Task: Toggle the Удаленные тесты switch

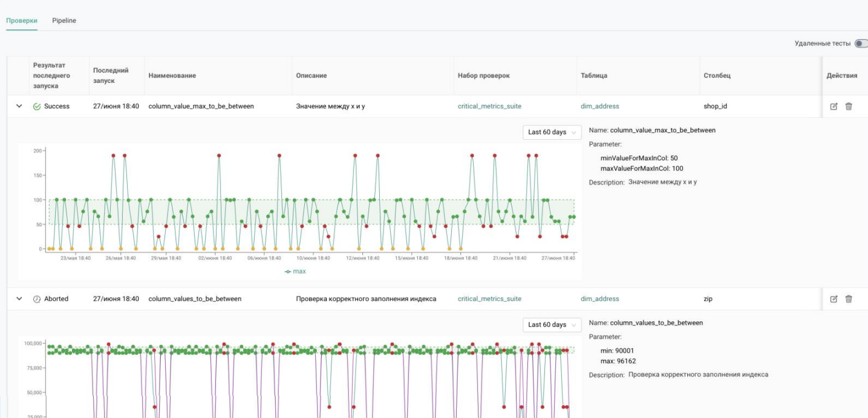Action: [861, 44]
